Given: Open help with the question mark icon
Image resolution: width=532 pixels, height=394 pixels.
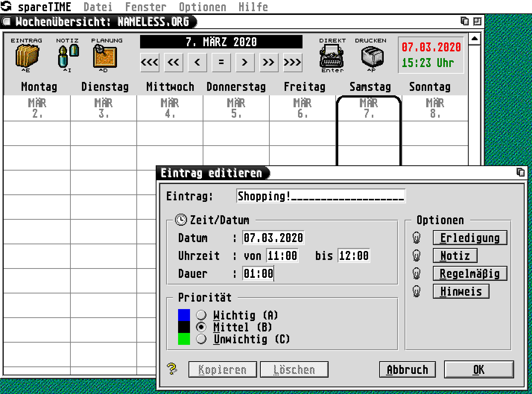Looking at the screenshot, I should [x=171, y=369].
